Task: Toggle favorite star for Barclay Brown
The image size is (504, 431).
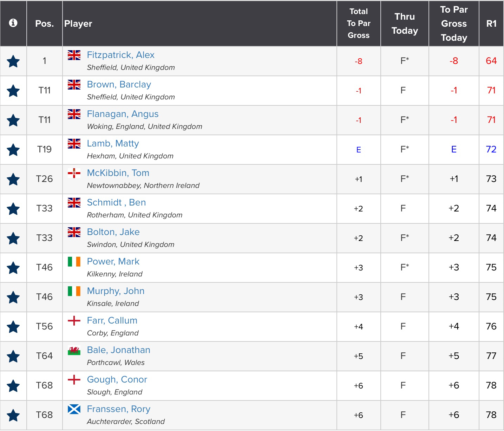Action: 13,91
